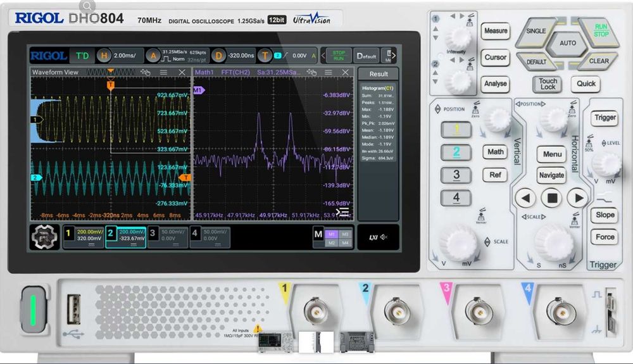Viewport: 633px width, 364px height.
Task: Push the Trigger menu key
Action: click(x=605, y=118)
